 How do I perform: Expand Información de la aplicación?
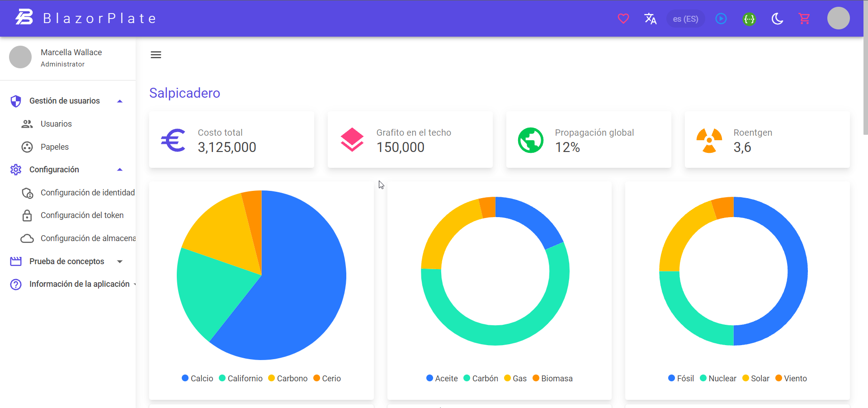tap(135, 284)
